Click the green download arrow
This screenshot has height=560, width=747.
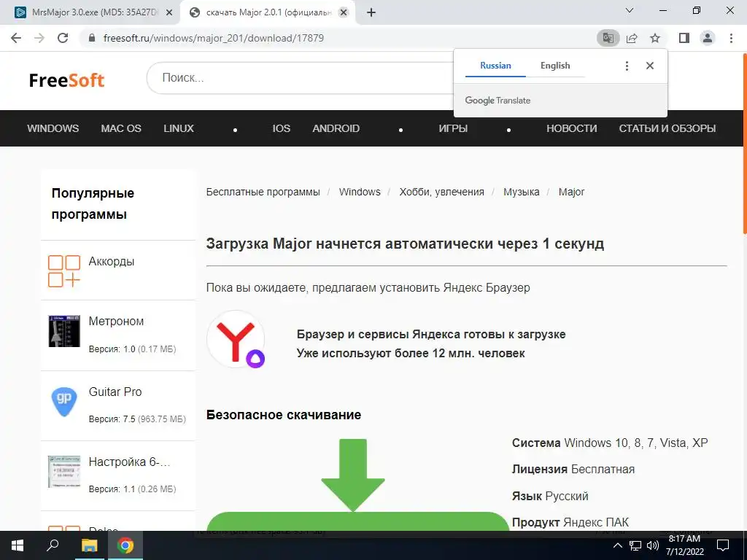tap(353, 475)
